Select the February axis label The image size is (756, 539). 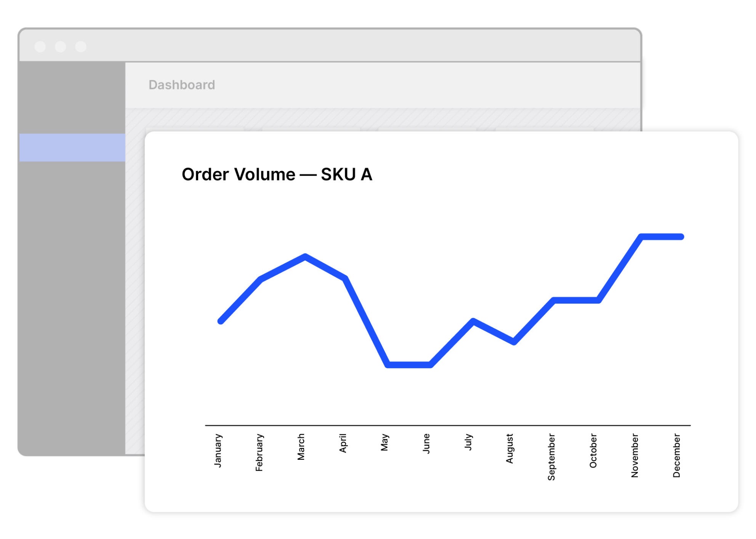(x=259, y=452)
